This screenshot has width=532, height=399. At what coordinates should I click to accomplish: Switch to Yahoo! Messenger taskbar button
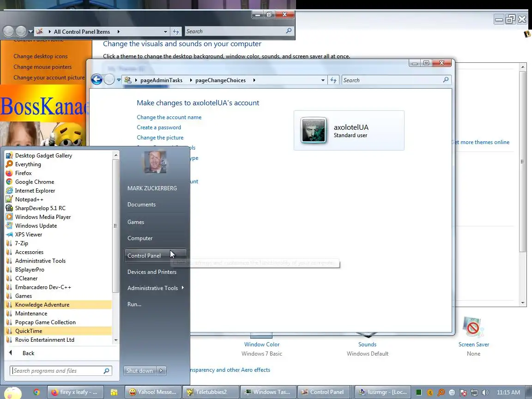tap(153, 392)
